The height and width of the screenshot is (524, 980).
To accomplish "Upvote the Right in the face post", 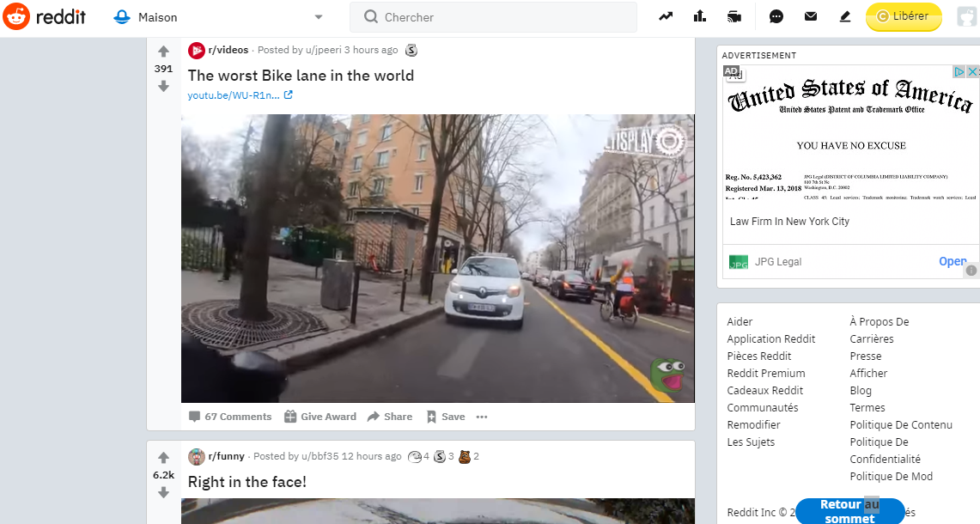I will click(x=163, y=458).
